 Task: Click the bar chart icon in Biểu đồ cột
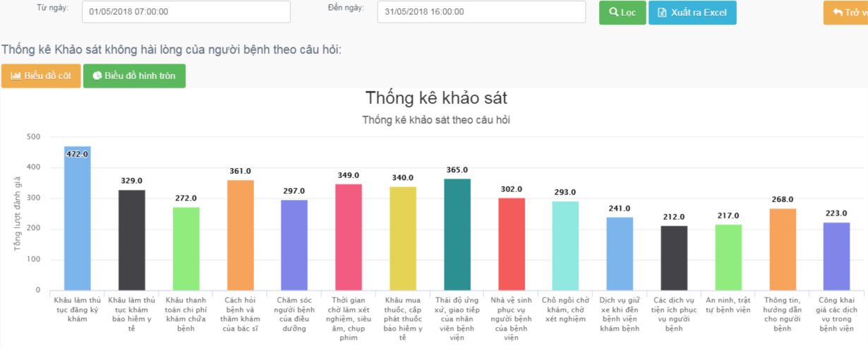pyautogui.click(x=16, y=76)
